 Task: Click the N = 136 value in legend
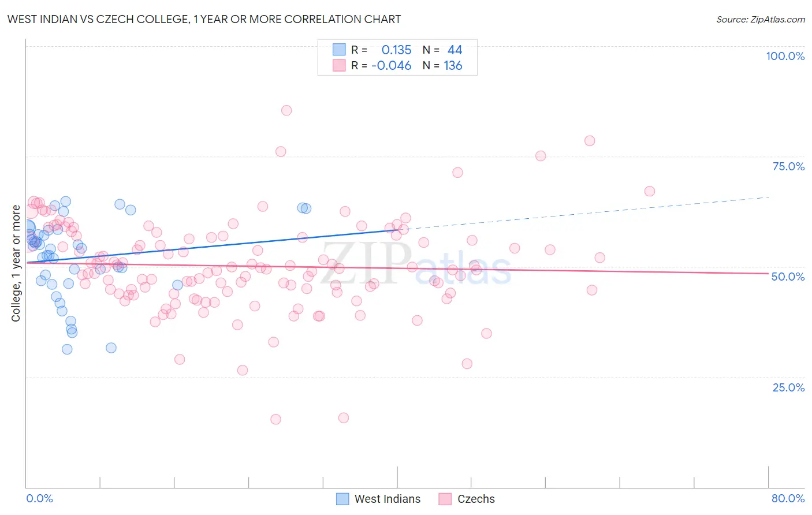pyautogui.click(x=442, y=65)
